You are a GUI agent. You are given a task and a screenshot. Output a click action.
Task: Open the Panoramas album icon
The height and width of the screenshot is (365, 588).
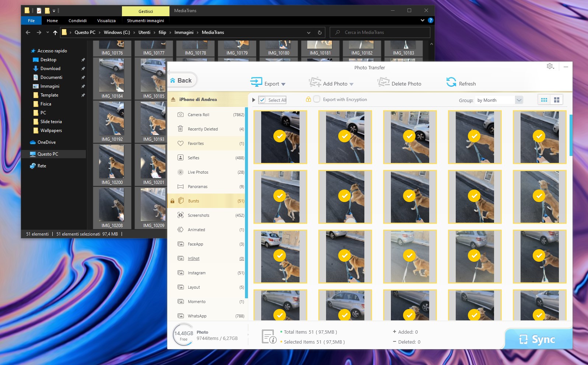click(181, 187)
